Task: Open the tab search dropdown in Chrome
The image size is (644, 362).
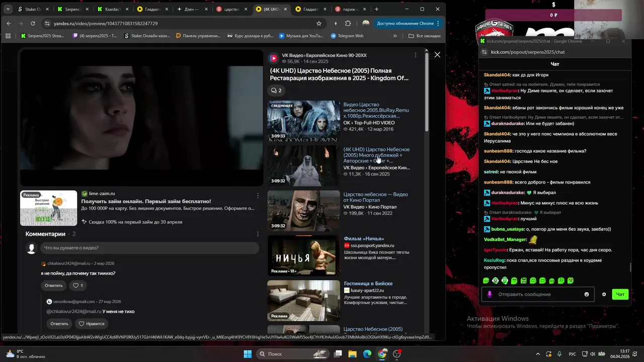Action: click(x=8, y=9)
